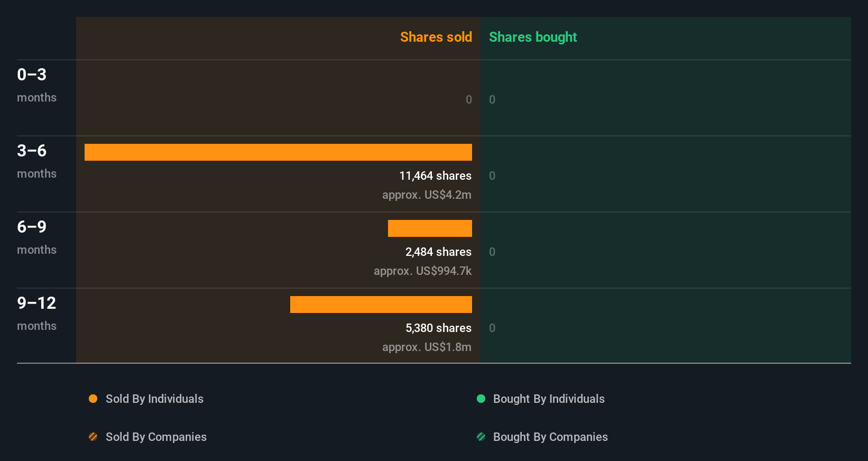Select the 2,484 shares value

coord(438,252)
